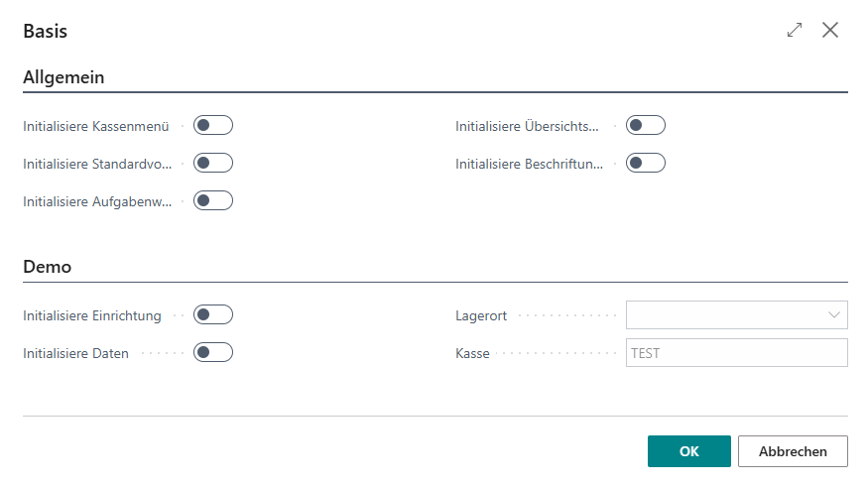The image size is (868, 487).
Task: Enable the Initialisiere Kassenmenü switch
Action: 213,125
